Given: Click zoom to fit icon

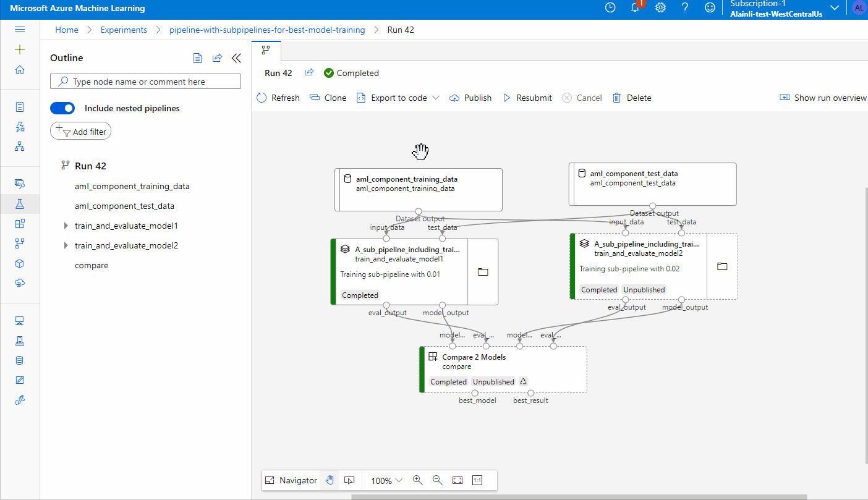Looking at the screenshot, I should 457,480.
